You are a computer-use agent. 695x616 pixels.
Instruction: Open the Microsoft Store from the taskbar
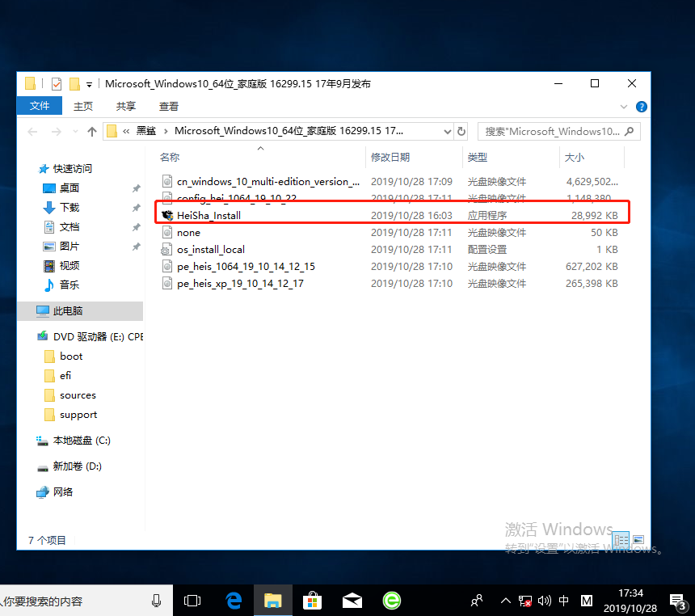(x=312, y=600)
